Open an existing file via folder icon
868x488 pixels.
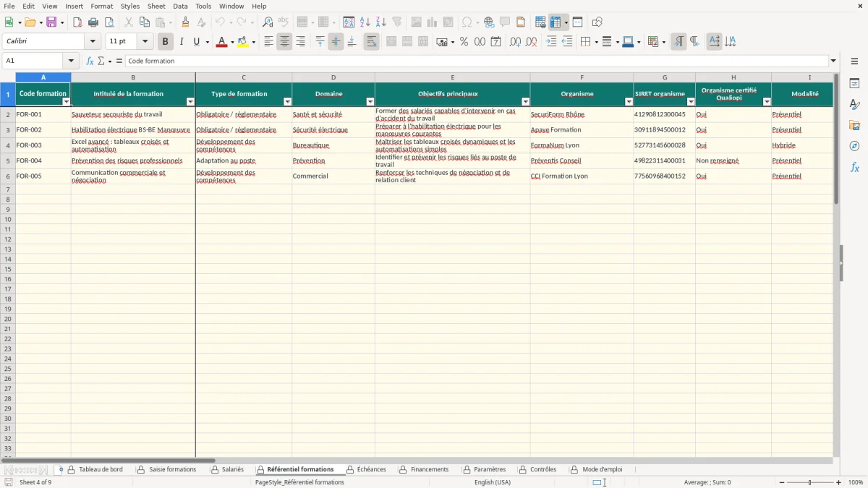coord(30,22)
